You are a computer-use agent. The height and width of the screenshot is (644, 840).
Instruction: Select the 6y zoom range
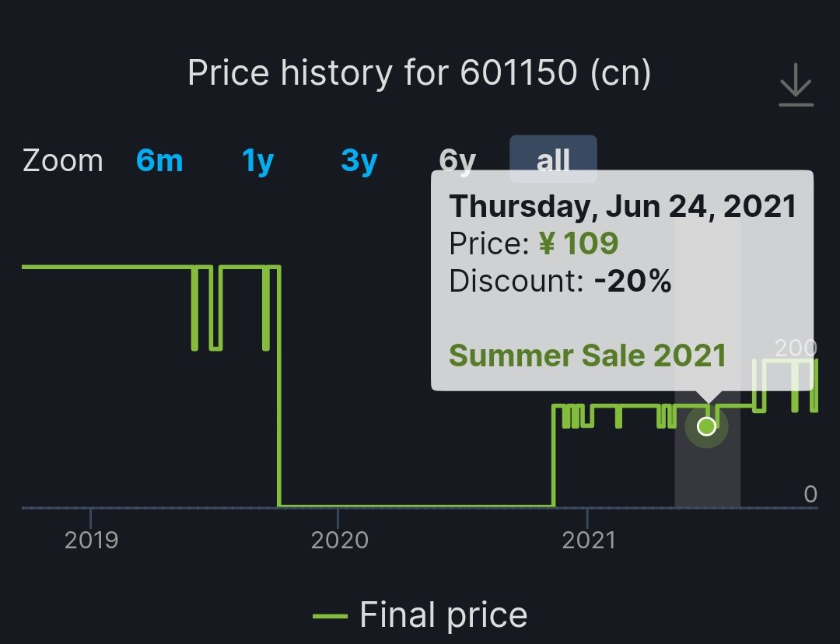pos(457,160)
